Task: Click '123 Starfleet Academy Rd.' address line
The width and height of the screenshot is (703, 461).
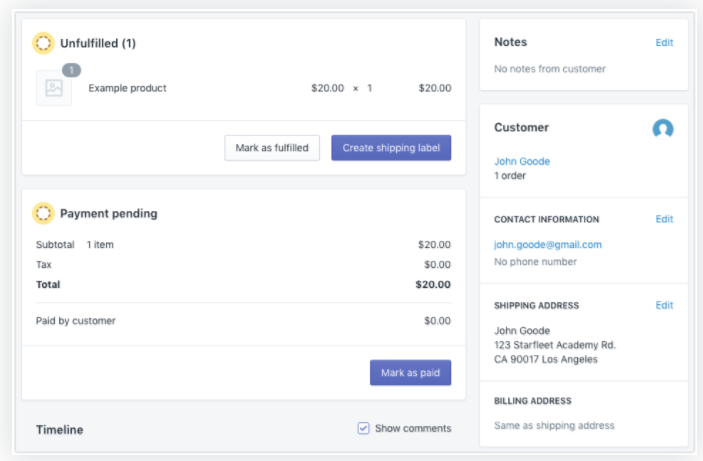Action: click(x=555, y=345)
